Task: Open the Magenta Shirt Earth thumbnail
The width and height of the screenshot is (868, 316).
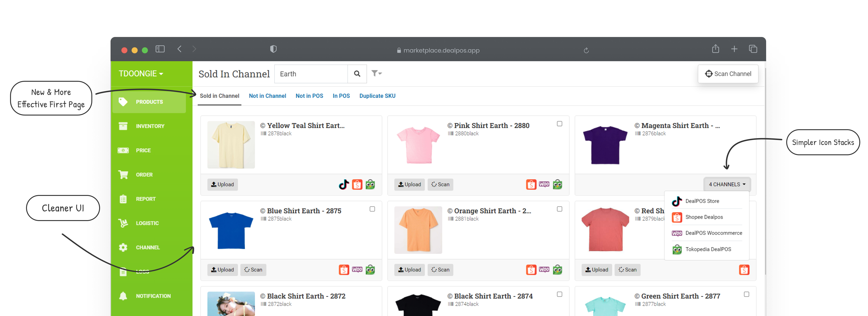Action: 605,145
